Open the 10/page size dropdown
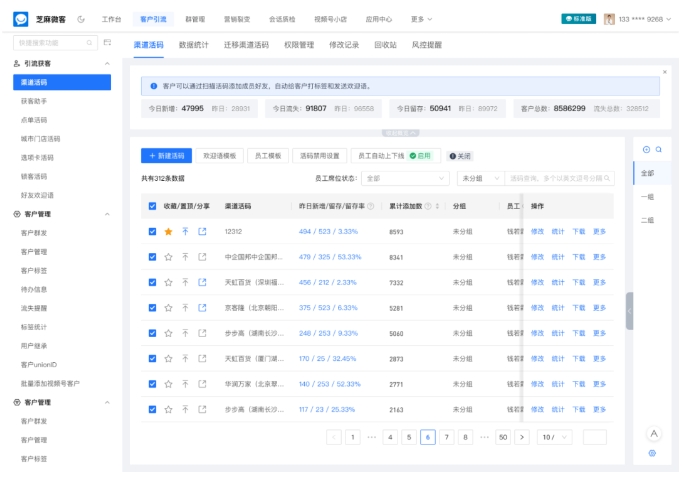 click(x=554, y=437)
